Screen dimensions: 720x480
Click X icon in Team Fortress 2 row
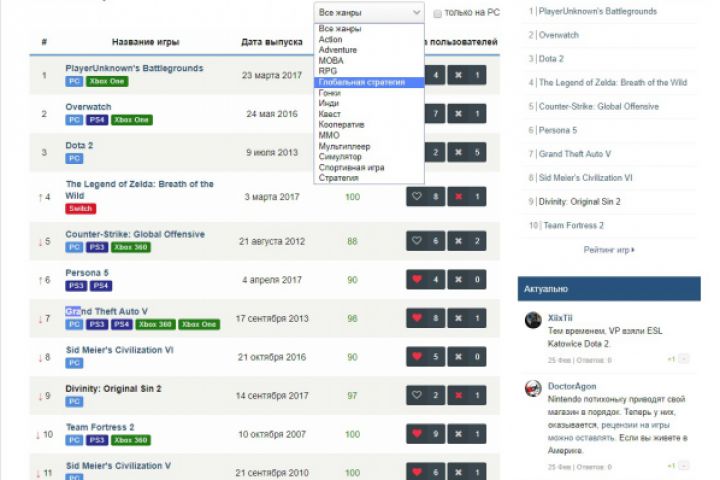tap(458, 434)
